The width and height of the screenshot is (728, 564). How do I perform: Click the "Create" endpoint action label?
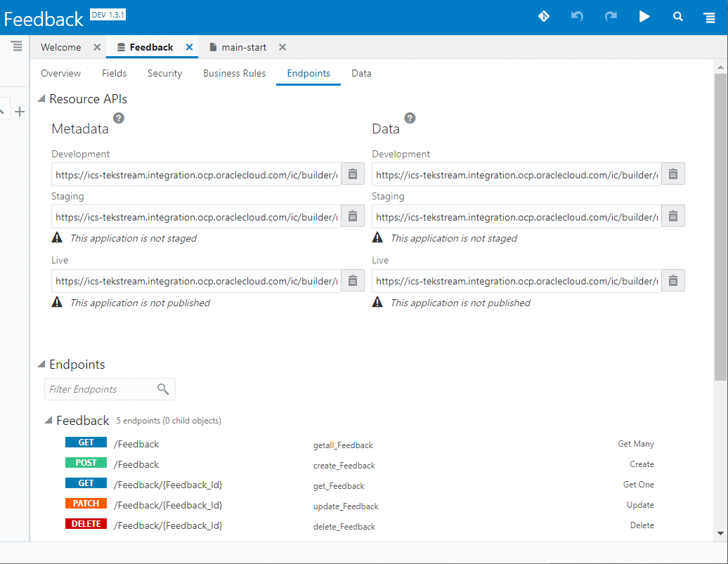point(642,464)
